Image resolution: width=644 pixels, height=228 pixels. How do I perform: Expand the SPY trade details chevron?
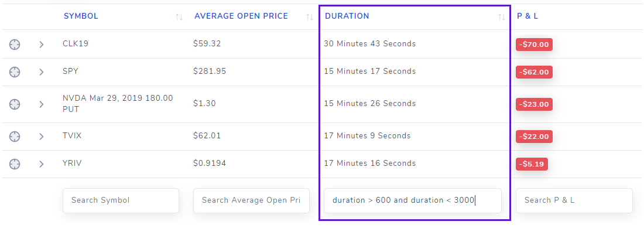point(42,72)
